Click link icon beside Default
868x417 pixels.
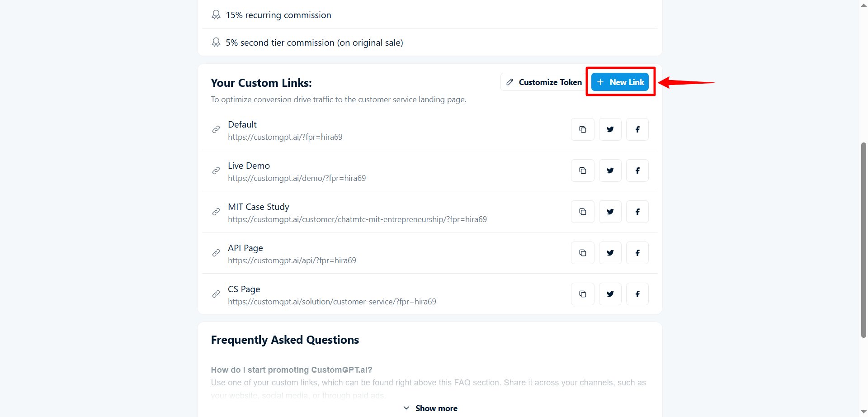(x=216, y=129)
